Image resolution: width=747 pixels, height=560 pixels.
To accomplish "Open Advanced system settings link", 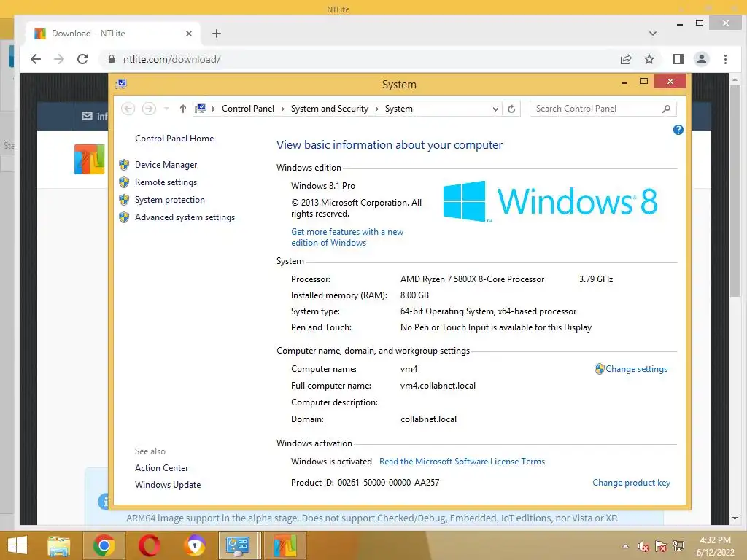I will 185,217.
